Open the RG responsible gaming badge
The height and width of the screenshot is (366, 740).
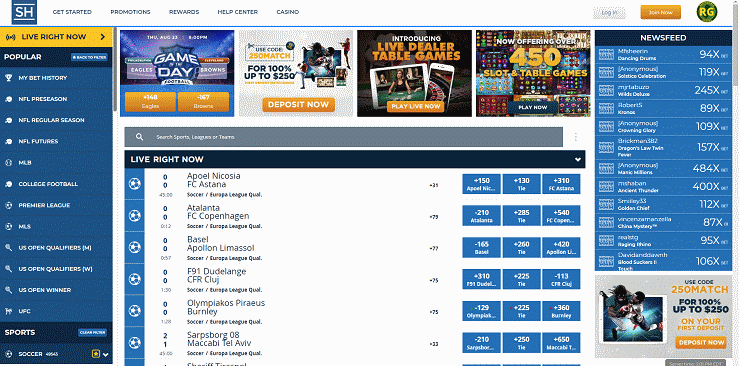706,11
